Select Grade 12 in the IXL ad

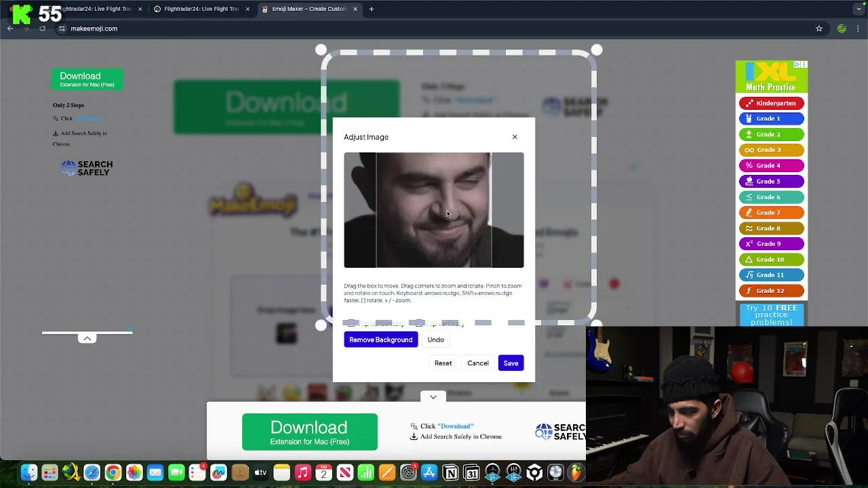point(772,291)
